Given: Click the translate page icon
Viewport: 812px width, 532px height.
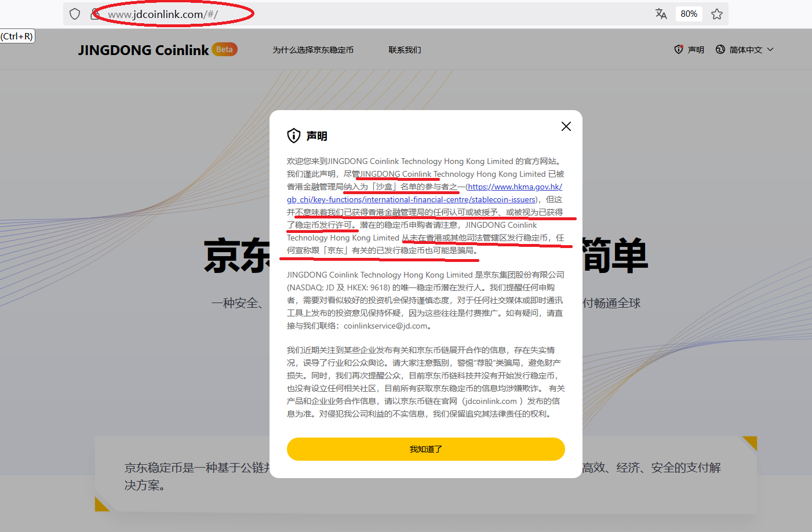Looking at the screenshot, I should click(661, 14).
